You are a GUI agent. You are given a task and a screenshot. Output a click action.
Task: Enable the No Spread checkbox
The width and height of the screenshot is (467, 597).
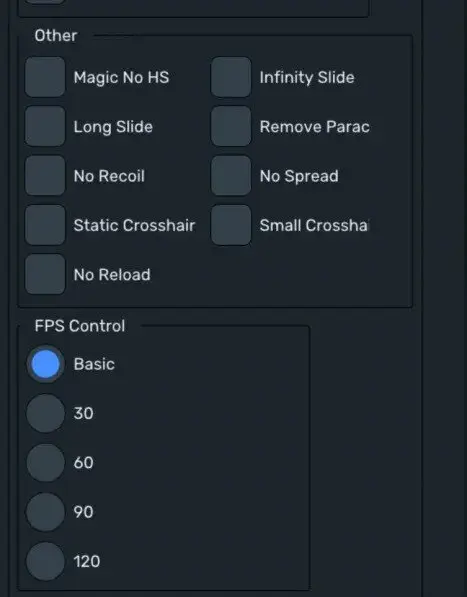(x=231, y=176)
